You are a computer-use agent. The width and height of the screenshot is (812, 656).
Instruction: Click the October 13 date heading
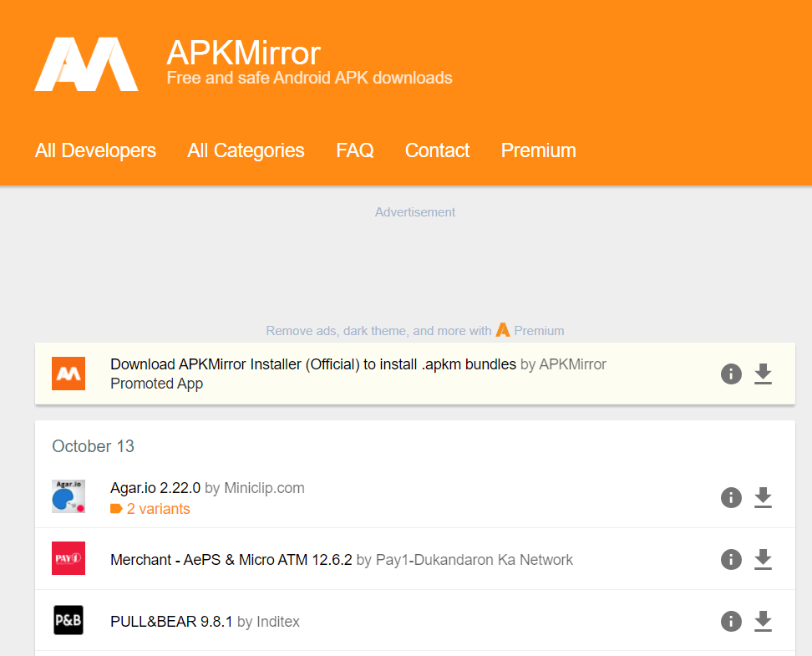coord(94,446)
